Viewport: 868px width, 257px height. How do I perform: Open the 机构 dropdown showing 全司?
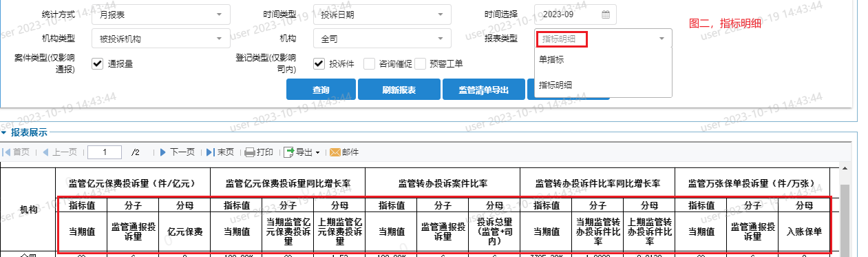click(x=382, y=39)
